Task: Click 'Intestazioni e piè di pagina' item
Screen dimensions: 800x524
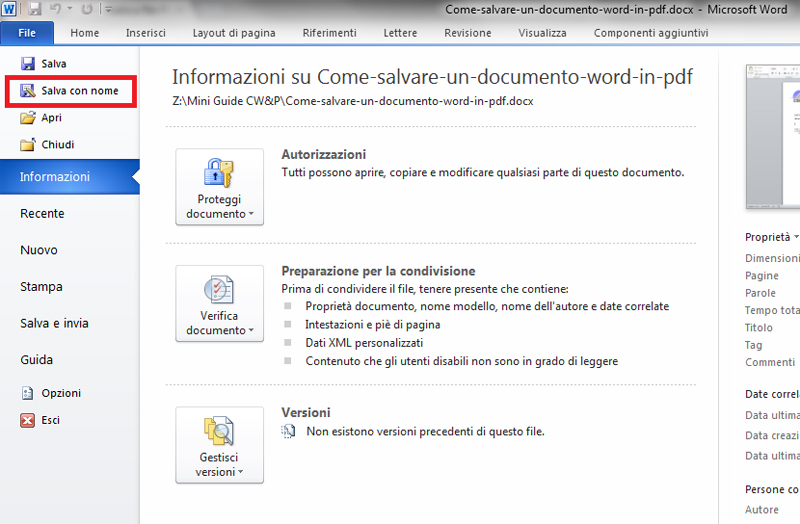Action: [372, 325]
